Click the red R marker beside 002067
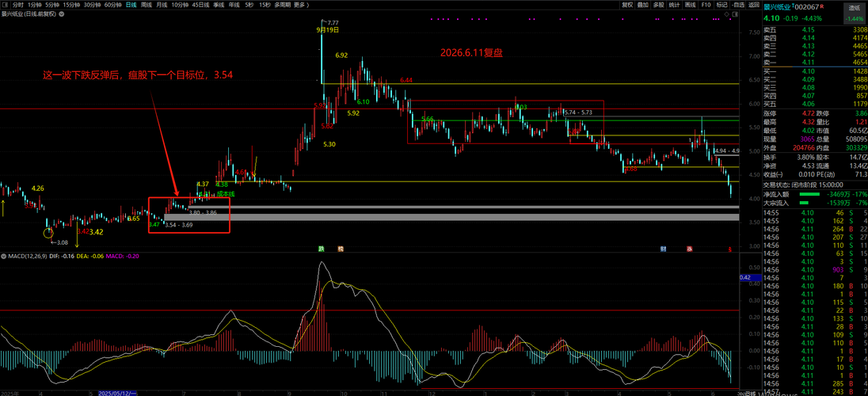868x396 pixels. pyautogui.click(x=822, y=6)
